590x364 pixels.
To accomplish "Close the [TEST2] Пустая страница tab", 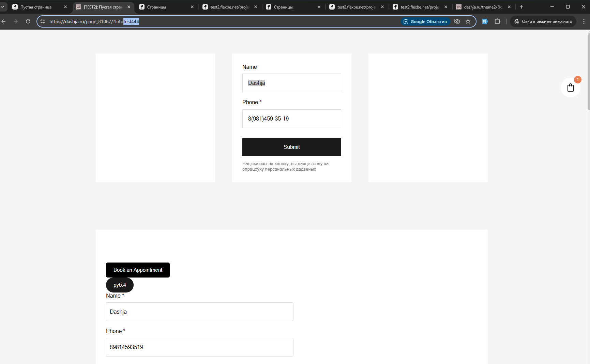I will coord(129,7).
